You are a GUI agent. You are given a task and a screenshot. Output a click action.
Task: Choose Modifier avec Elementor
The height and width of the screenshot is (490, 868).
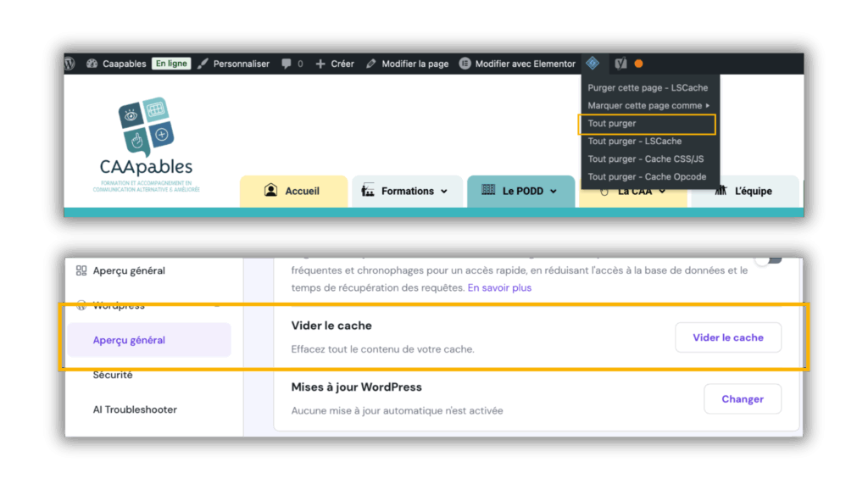526,64
